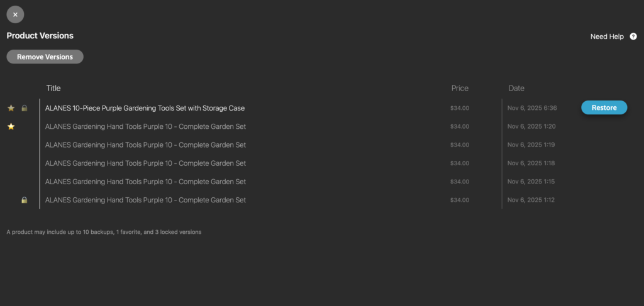Click the Date column header
Viewport: 644px width, 306px height.
516,88
